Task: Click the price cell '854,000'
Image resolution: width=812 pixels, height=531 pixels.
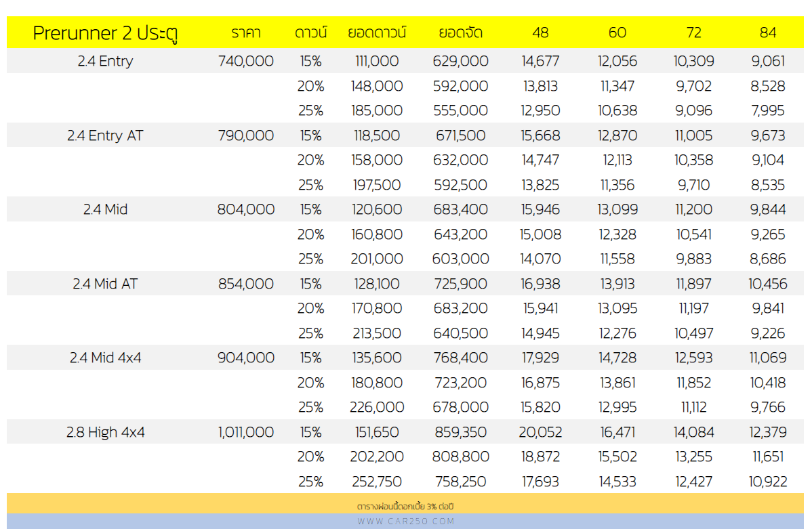Action: click(246, 284)
